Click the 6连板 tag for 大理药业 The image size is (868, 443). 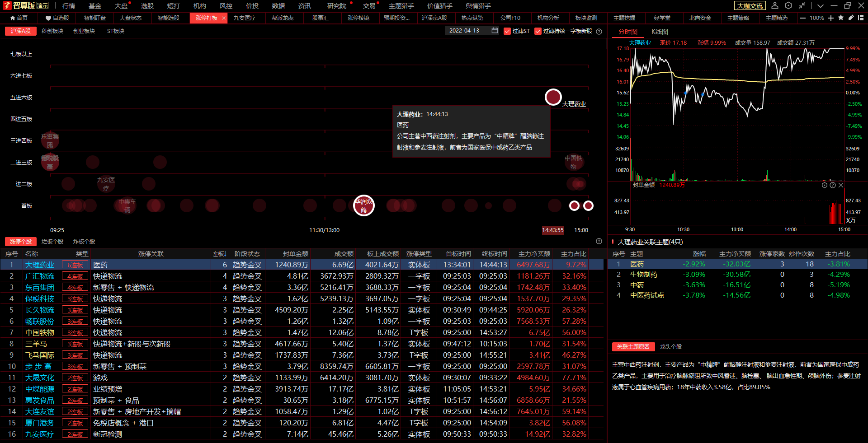pos(75,265)
